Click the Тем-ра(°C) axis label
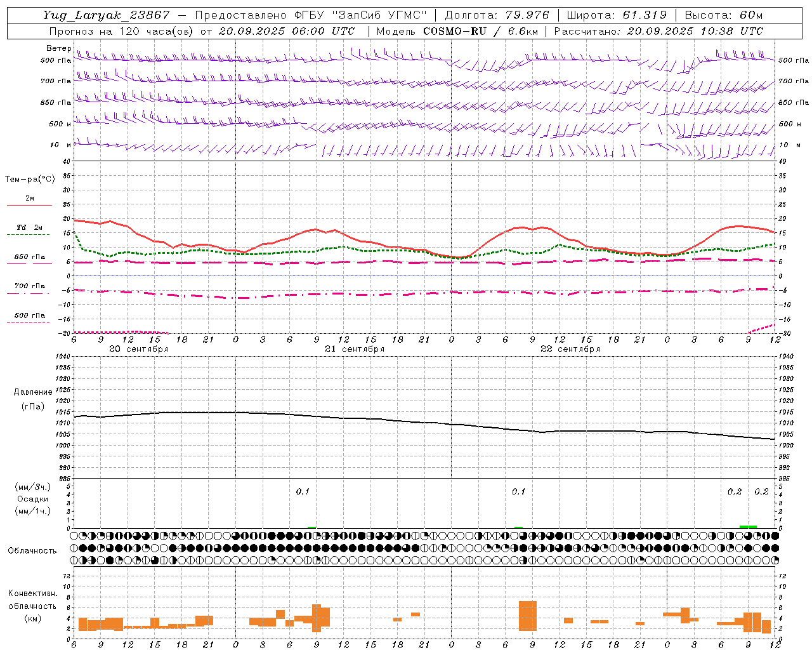This screenshot has width=812, height=650. coord(30,180)
